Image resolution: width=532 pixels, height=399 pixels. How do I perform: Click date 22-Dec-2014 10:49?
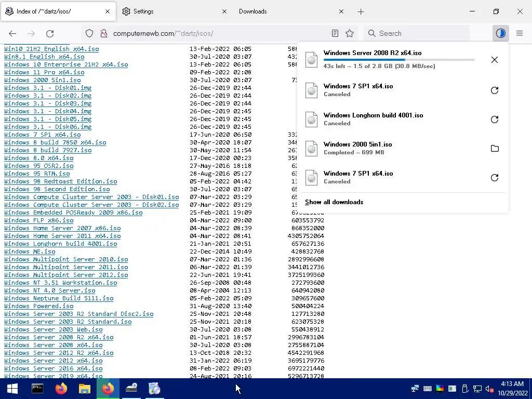coord(220,252)
